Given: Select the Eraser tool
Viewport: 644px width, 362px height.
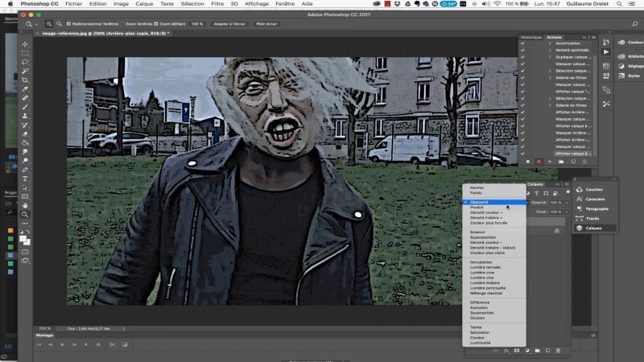Looking at the screenshot, I should pyautogui.click(x=25, y=134).
